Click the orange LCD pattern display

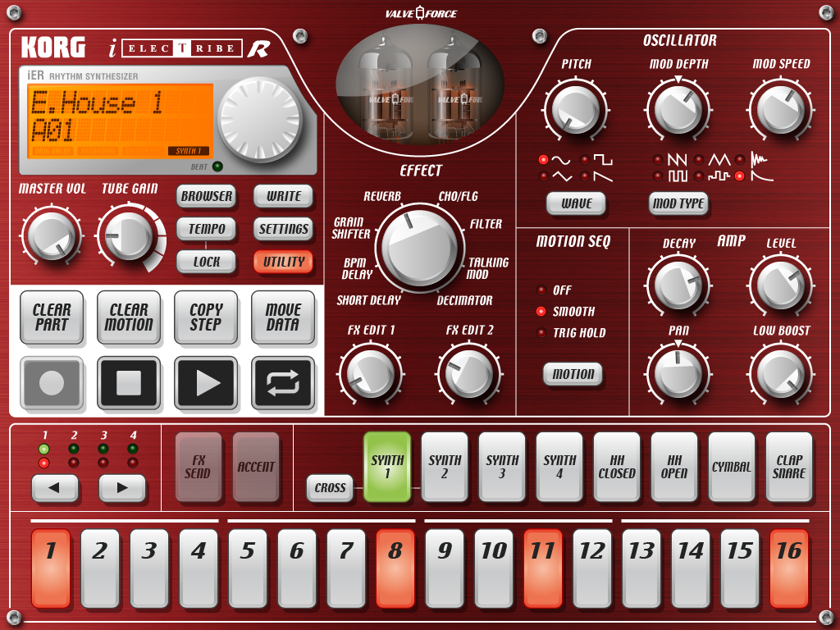click(120, 120)
